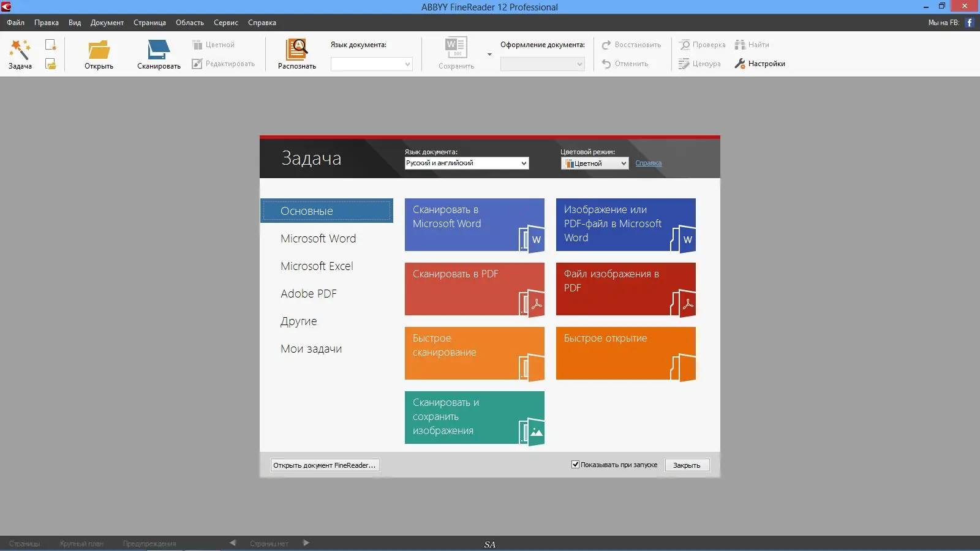Launch the Сканировать в PDF task

[x=475, y=289]
